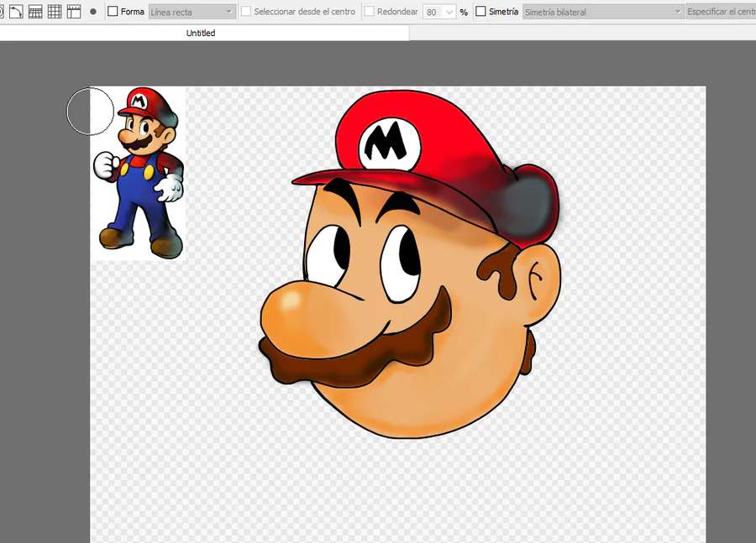This screenshot has height=543, width=756.
Task: Click the full grid pattern icon
Action: tap(55, 12)
